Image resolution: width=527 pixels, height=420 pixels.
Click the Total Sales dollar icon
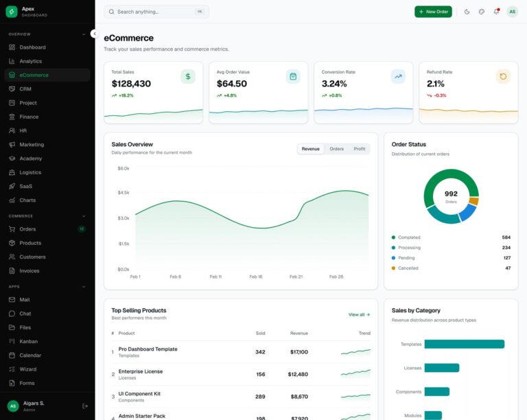pos(188,77)
